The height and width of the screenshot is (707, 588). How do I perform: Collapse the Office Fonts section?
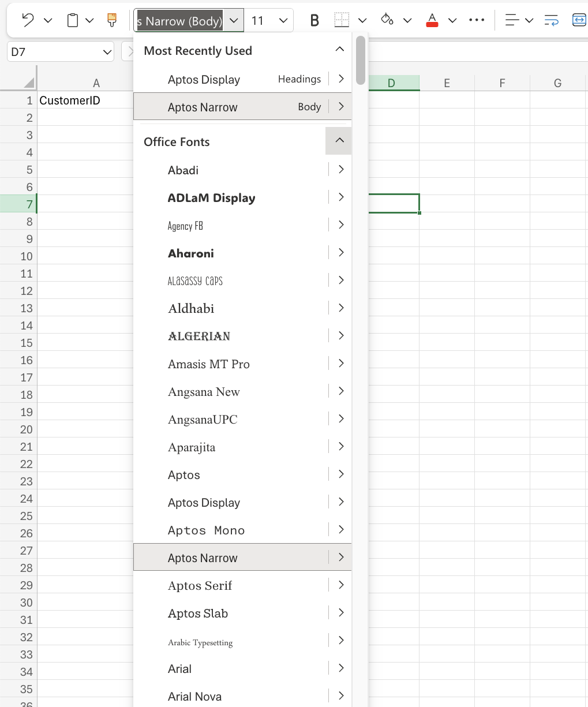[x=338, y=141]
